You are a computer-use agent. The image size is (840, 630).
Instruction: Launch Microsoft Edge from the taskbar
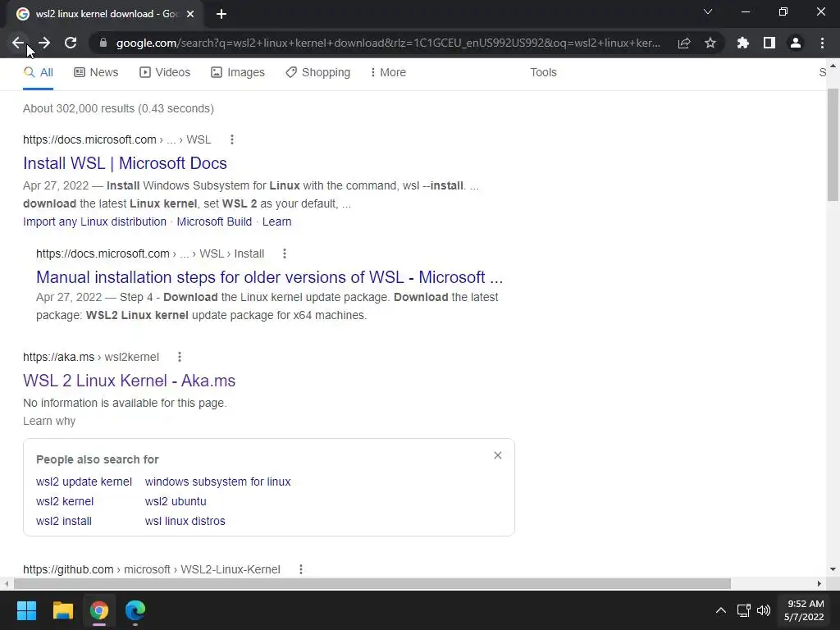click(135, 610)
